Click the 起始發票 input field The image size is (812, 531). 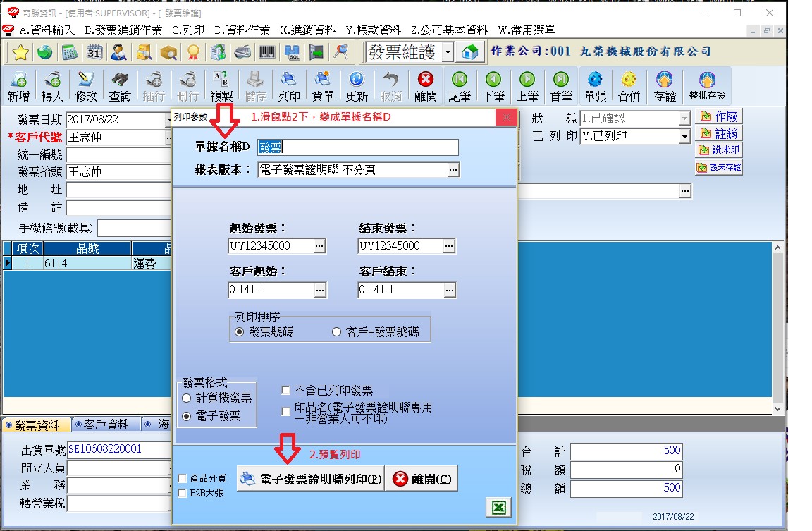[270, 246]
